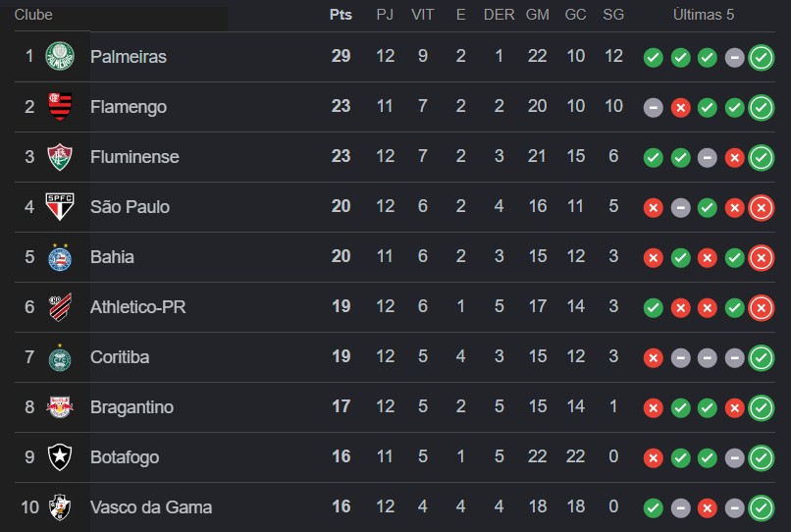The width and height of the screenshot is (791, 532).
Task: Click the Fluminense club crest icon
Action: point(60,156)
